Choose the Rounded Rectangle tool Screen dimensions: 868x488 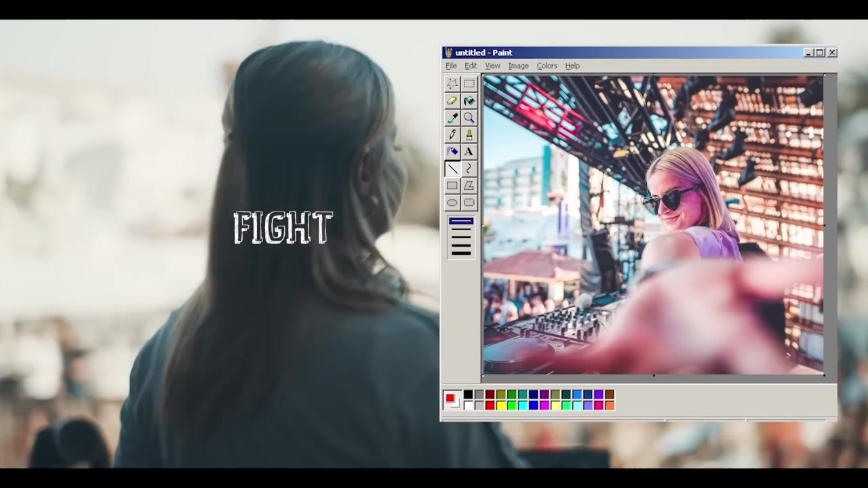tap(469, 202)
